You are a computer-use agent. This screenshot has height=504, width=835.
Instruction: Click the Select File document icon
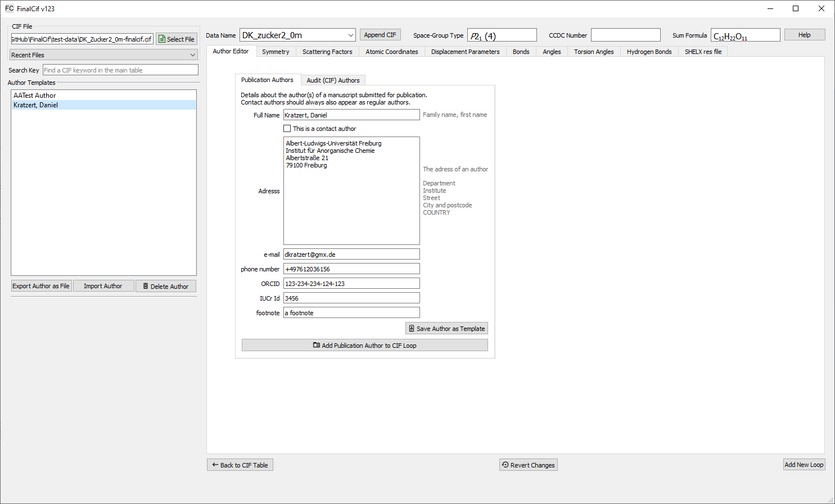tap(162, 39)
